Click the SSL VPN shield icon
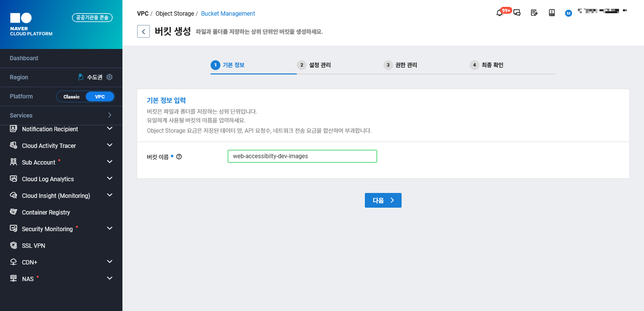644x311 pixels. point(14,245)
